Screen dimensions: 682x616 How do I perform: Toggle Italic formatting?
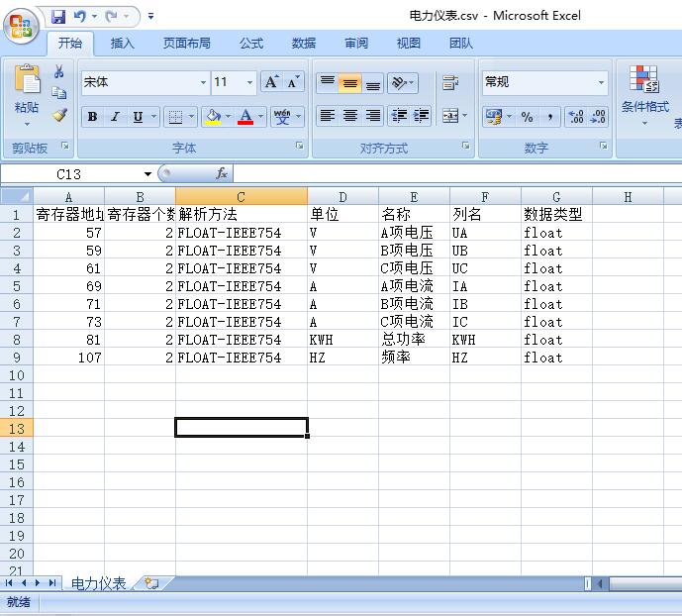pos(115,117)
